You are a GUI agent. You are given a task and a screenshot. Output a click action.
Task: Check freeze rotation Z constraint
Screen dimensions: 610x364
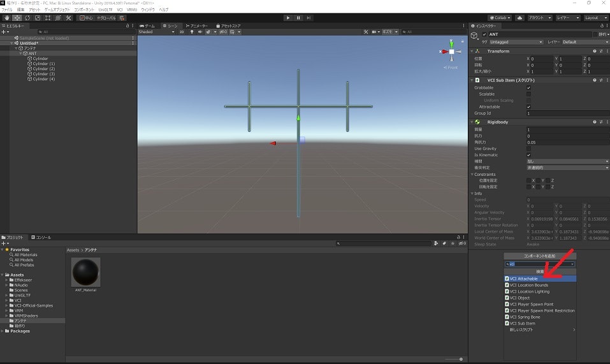pos(548,187)
